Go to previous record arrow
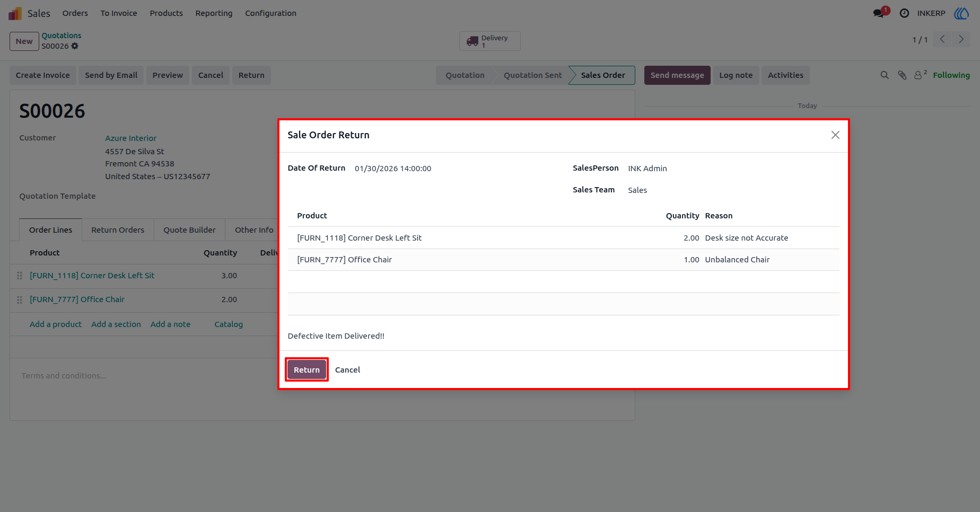Viewport: 980px width, 512px height. [x=942, y=39]
